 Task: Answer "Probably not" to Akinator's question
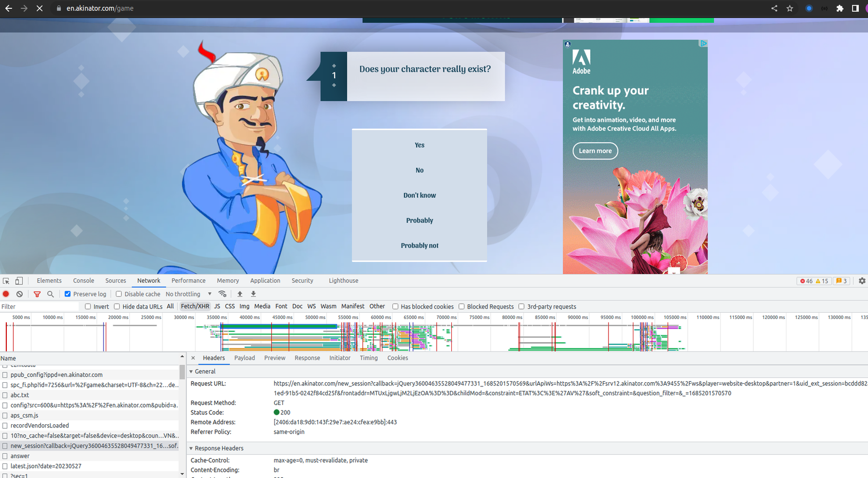tap(419, 246)
